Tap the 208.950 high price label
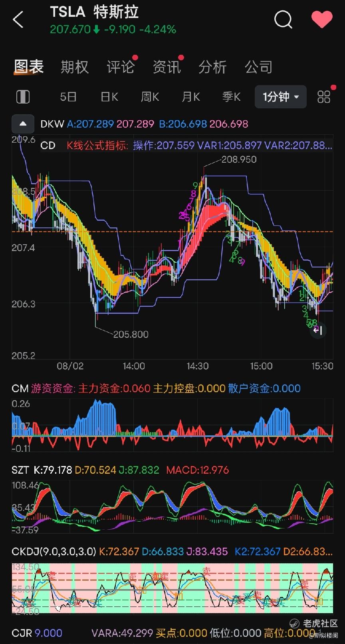The width and height of the screenshot is (345, 644). coord(239,160)
